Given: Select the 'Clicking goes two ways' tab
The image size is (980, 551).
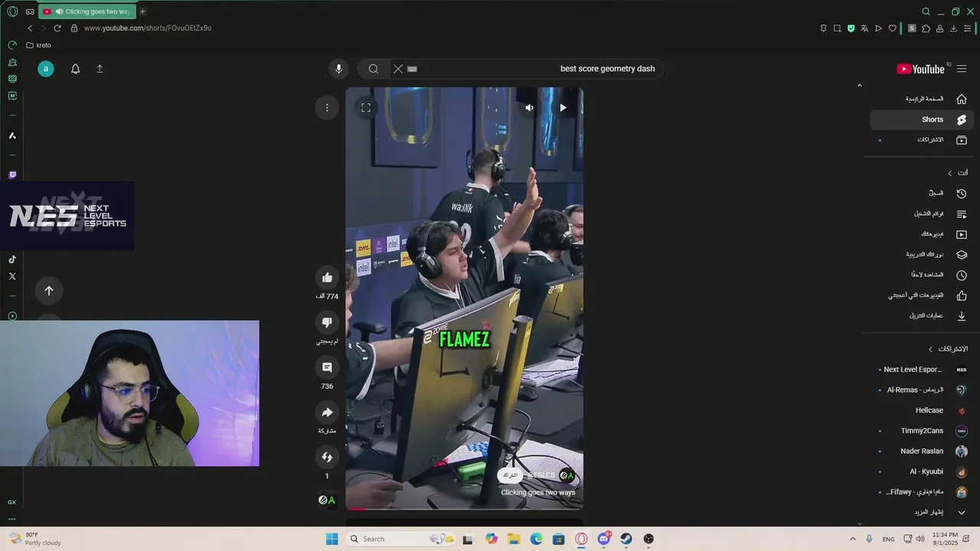Looking at the screenshot, I should click(x=87, y=11).
